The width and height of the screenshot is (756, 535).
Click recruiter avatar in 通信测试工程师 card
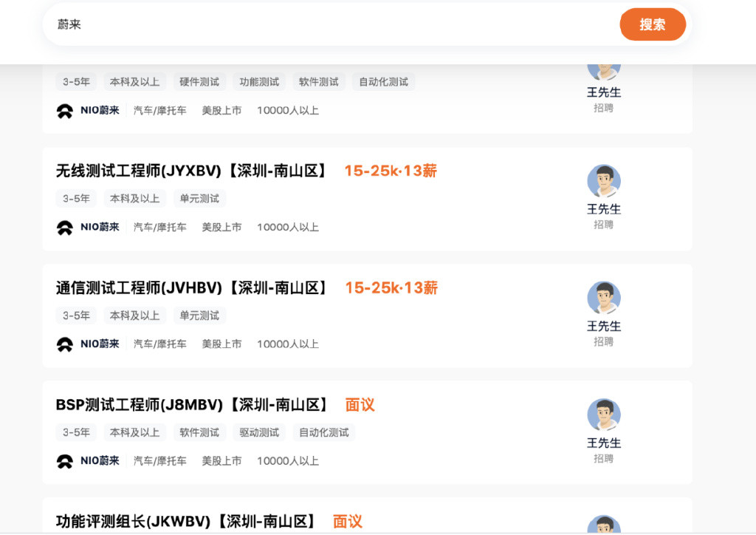pos(604,298)
